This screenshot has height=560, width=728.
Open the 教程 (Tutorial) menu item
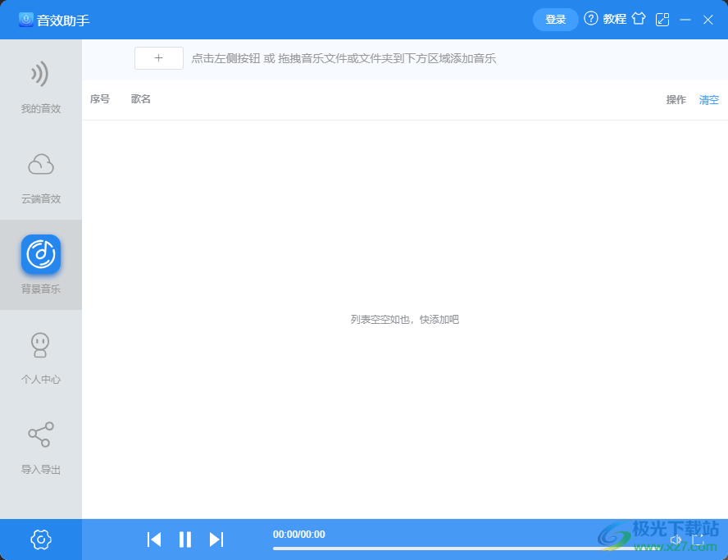click(613, 18)
